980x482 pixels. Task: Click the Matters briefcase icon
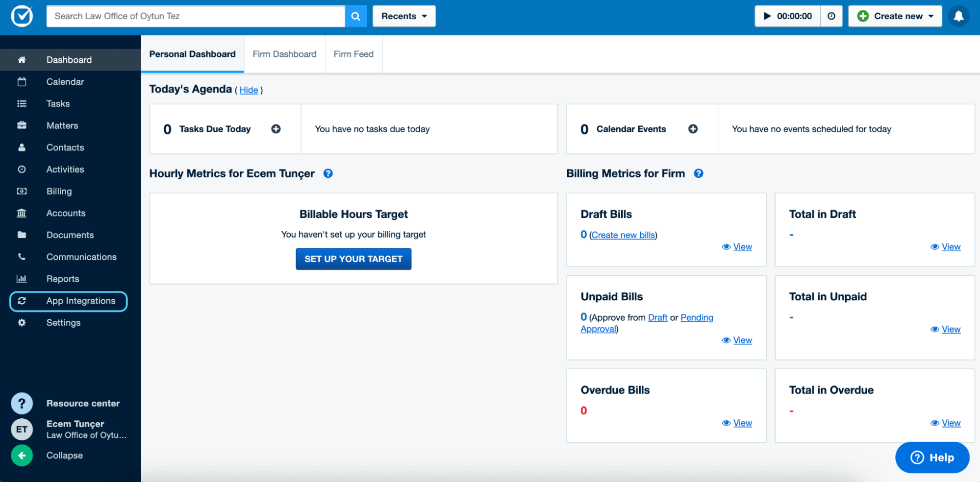(22, 125)
